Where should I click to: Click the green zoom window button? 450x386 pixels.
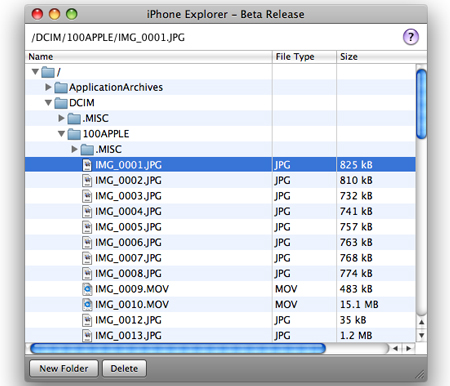(x=72, y=14)
